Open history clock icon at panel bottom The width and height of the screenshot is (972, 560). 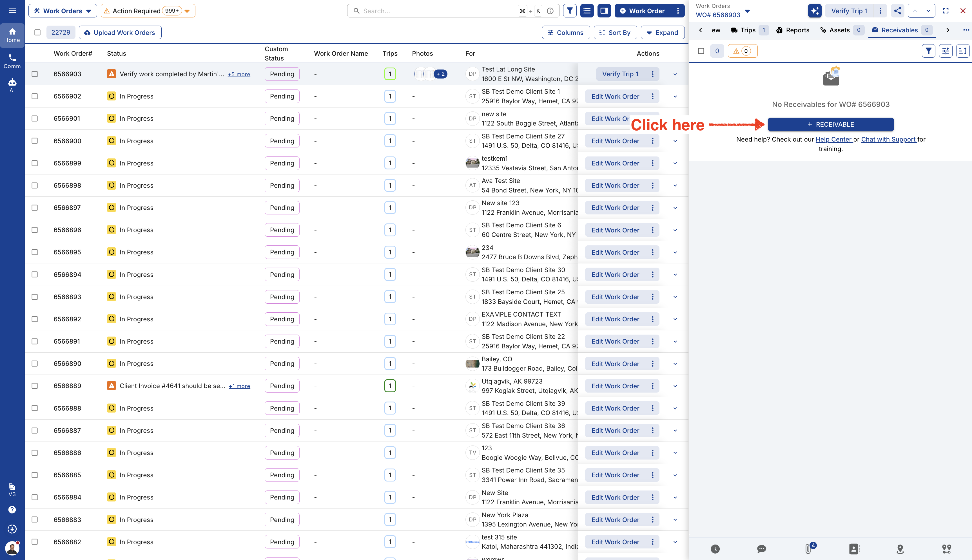(x=715, y=549)
